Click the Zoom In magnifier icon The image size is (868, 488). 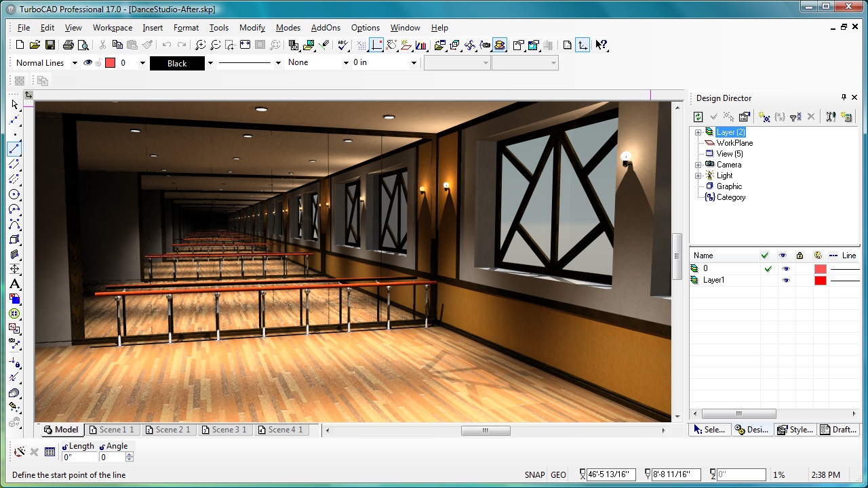200,45
